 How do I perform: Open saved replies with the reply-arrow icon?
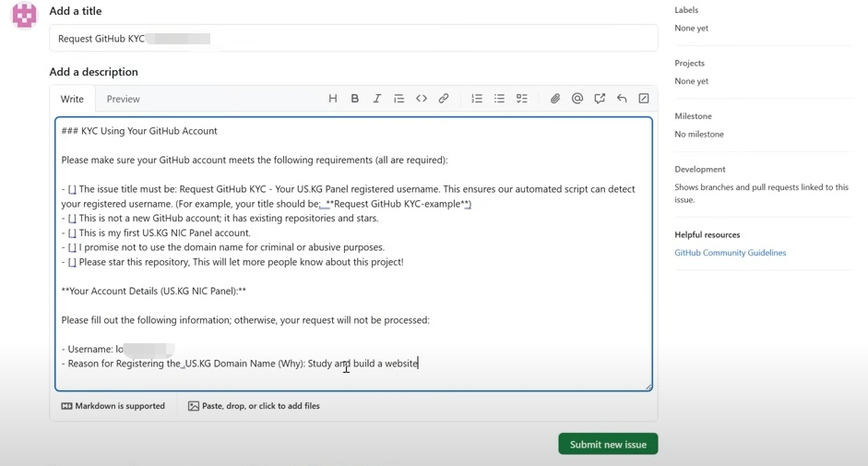[622, 99]
